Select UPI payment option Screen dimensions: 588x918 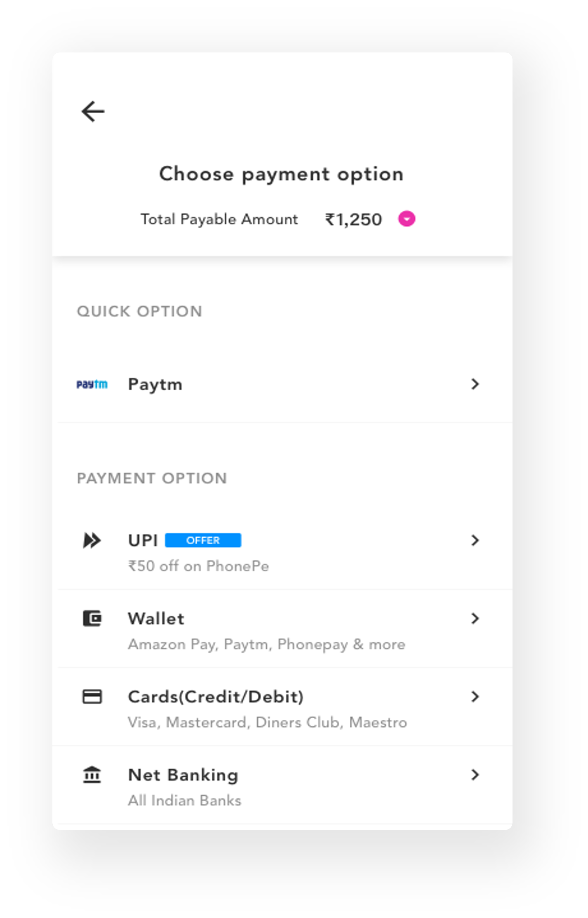[143, 540]
